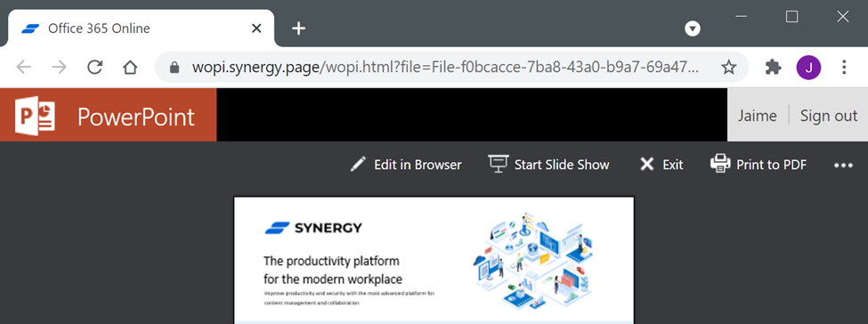The width and height of the screenshot is (868, 324).
Task: Click the Synergy logo on the slide
Action: coord(313,228)
